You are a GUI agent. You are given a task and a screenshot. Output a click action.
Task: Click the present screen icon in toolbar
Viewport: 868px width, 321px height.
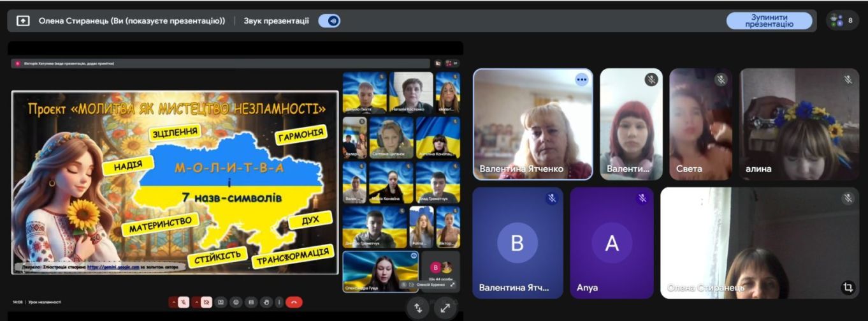221,302
